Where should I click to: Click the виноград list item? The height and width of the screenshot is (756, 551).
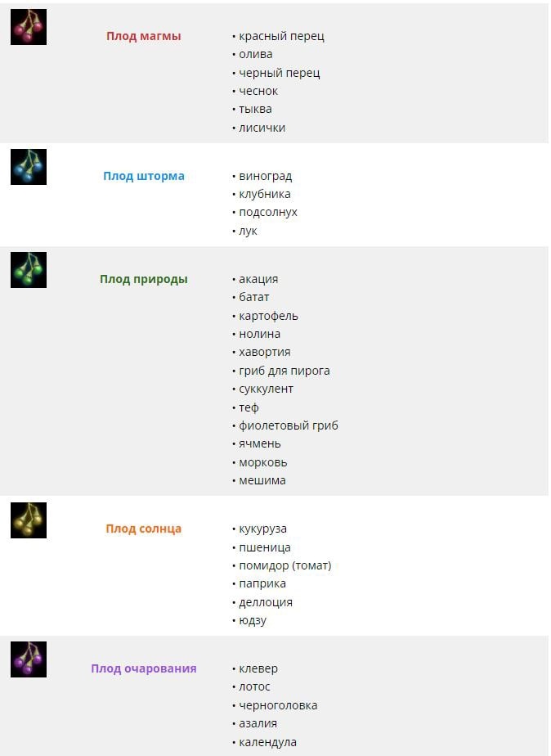coord(266,177)
